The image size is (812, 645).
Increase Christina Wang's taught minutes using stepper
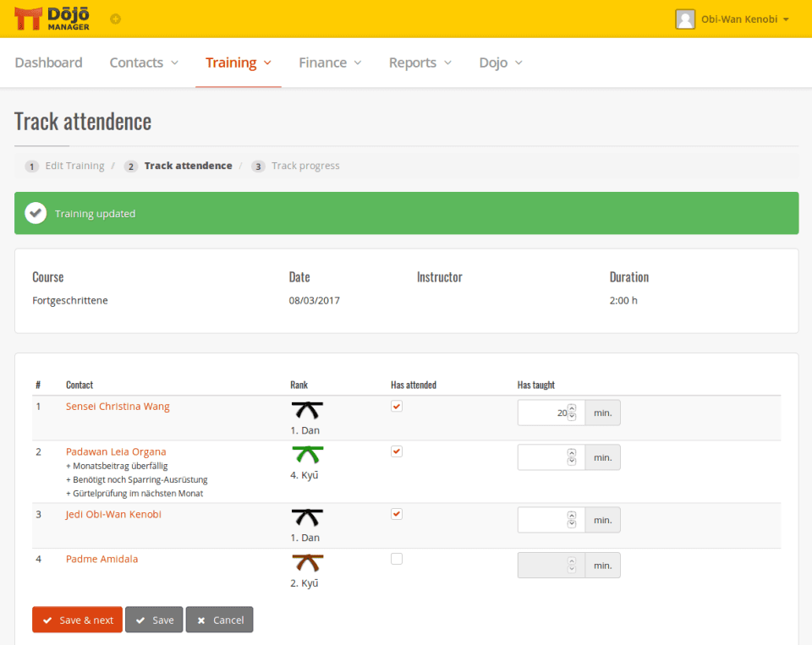(x=572, y=408)
